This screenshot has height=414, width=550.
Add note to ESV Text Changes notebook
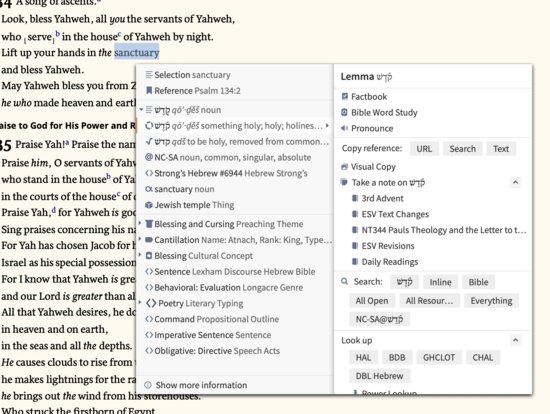(x=390, y=214)
